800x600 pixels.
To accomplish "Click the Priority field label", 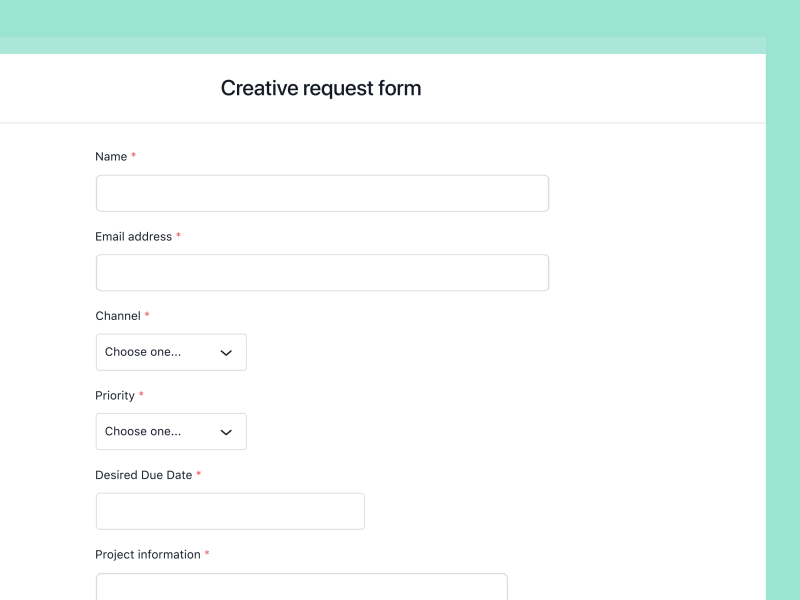I will (x=114, y=395).
